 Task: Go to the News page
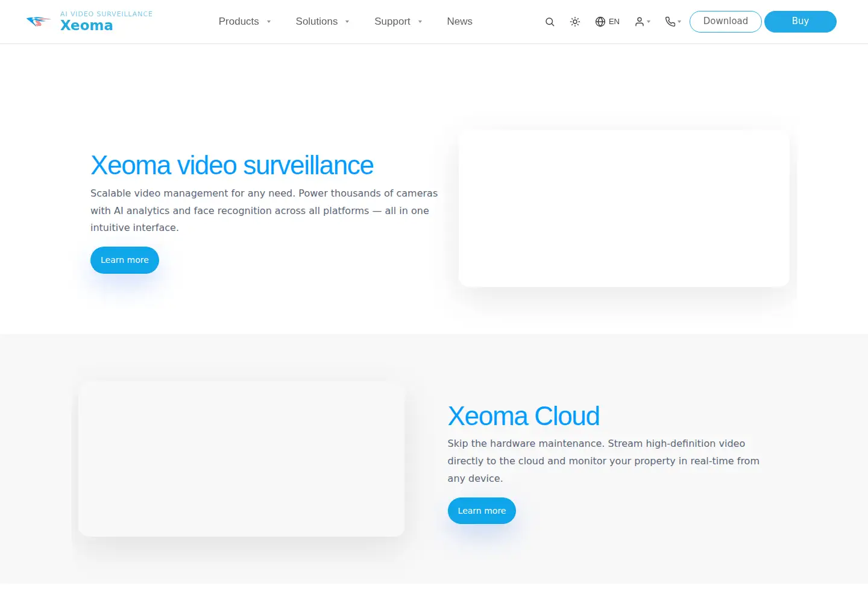point(460,22)
